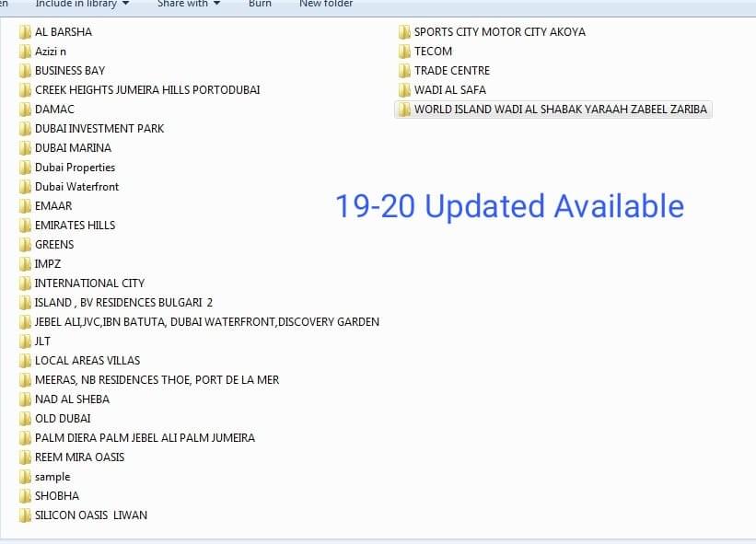Click the Burn toolbar button

coord(261,4)
